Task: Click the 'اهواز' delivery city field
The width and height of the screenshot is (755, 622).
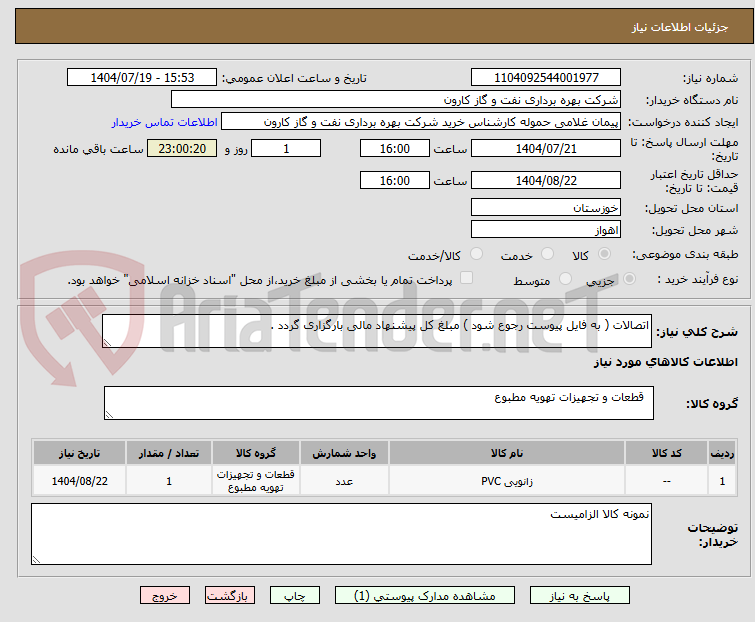Action: (545, 230)
